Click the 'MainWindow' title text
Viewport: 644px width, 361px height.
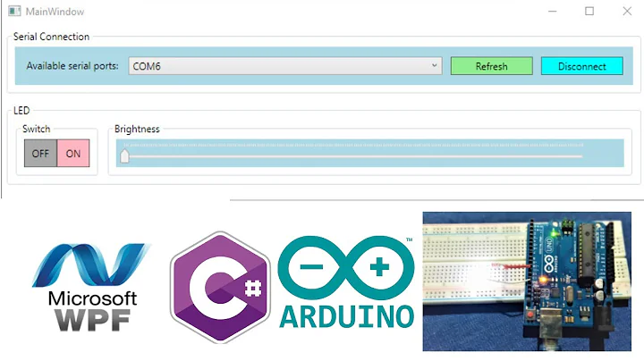[55, 12]
